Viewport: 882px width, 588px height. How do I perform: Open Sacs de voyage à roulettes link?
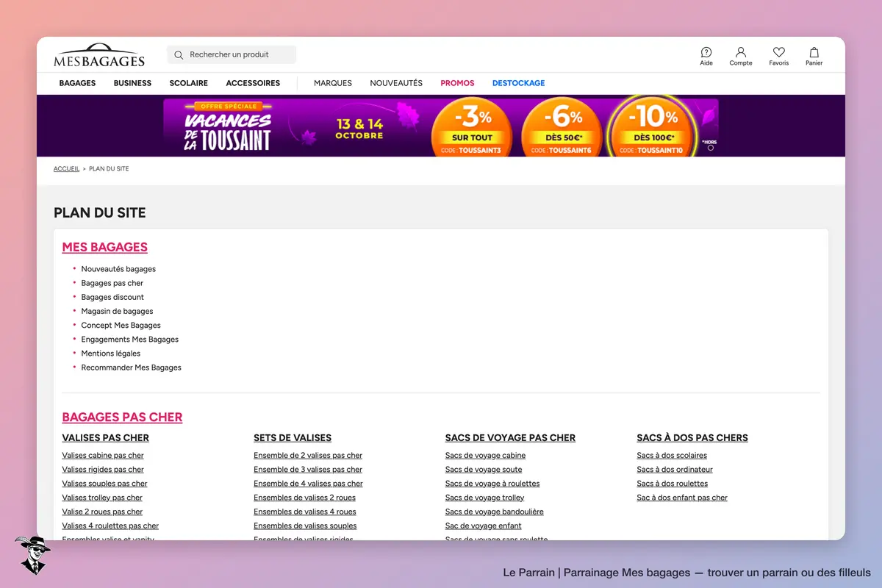pyautogui.click(x=492, y=484)
